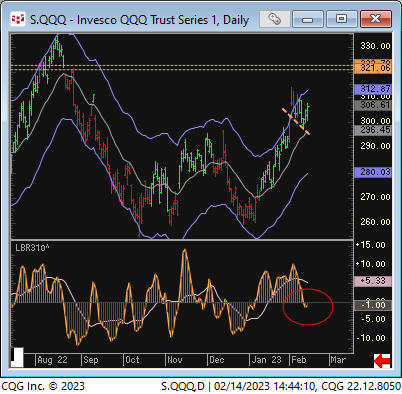Select the 312.87 upper band value

click(x=372, y=89)
